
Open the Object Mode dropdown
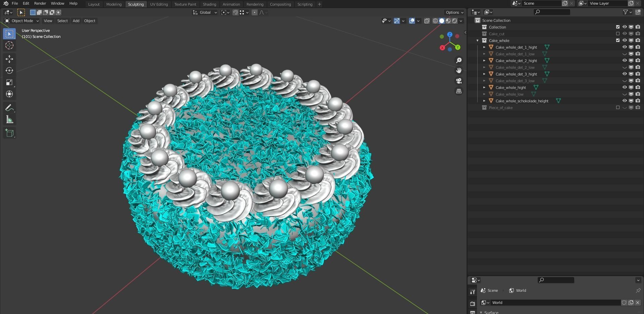pos(22,21)
